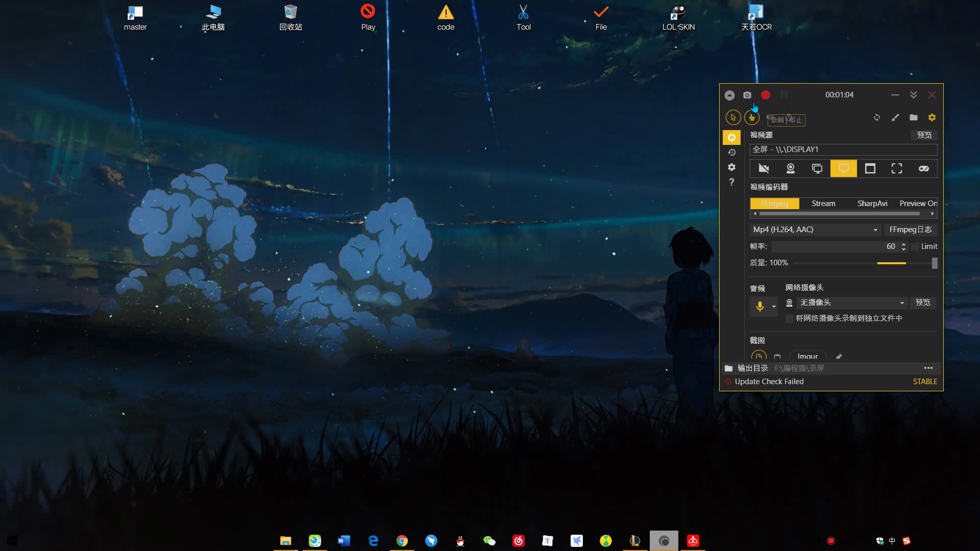Open the LOL SKIN desktop shortcut
The width and height of the screenshot is (980, 551).
tap(679, 17)
